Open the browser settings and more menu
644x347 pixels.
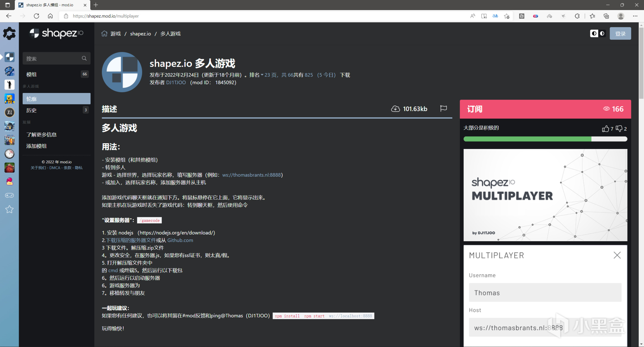pos(635,16)
